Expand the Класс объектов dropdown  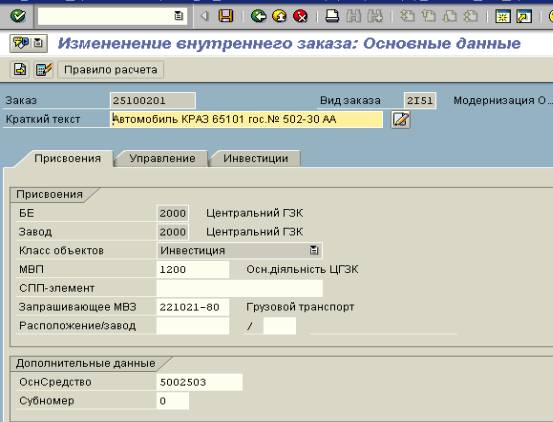pyautogui.click(x=314, y=250)
